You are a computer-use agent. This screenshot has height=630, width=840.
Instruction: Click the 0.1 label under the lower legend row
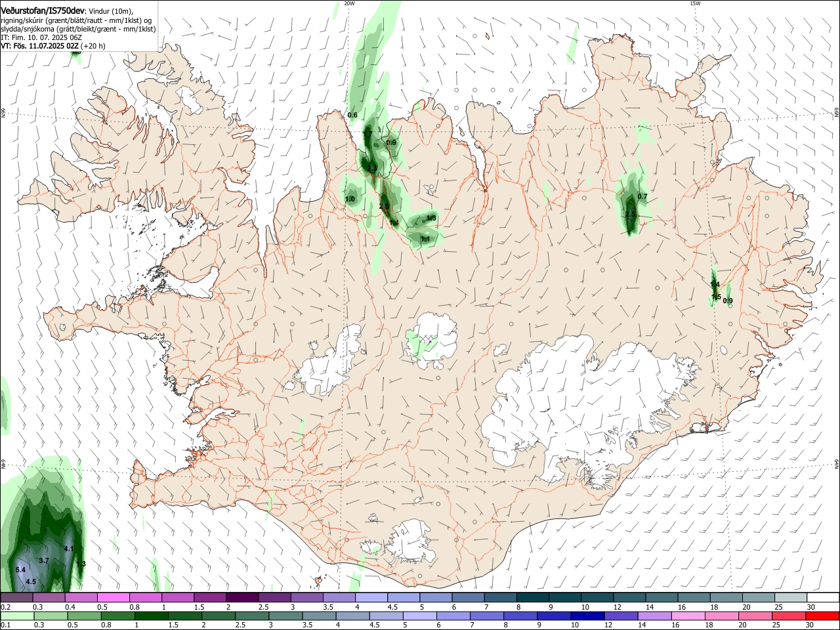pyautogui.click(x=5, y=625)
